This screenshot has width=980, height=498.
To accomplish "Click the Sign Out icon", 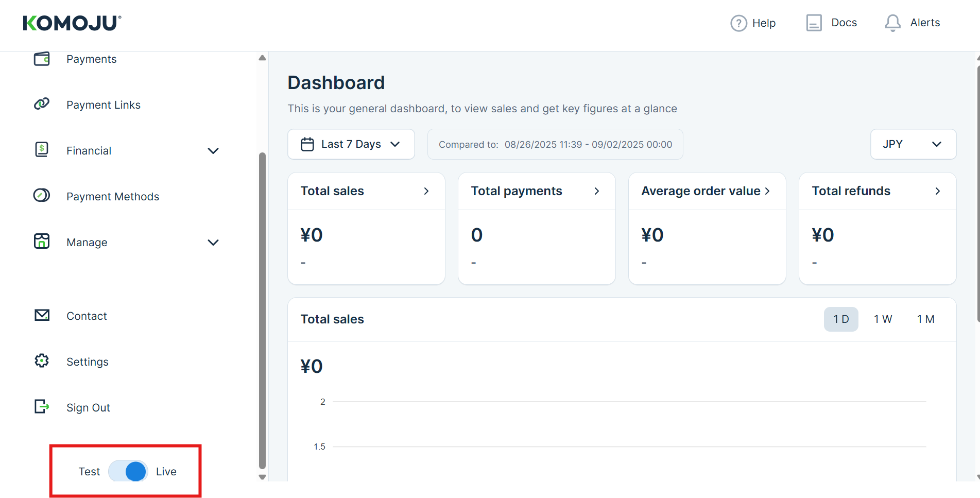I will (42, 407).
